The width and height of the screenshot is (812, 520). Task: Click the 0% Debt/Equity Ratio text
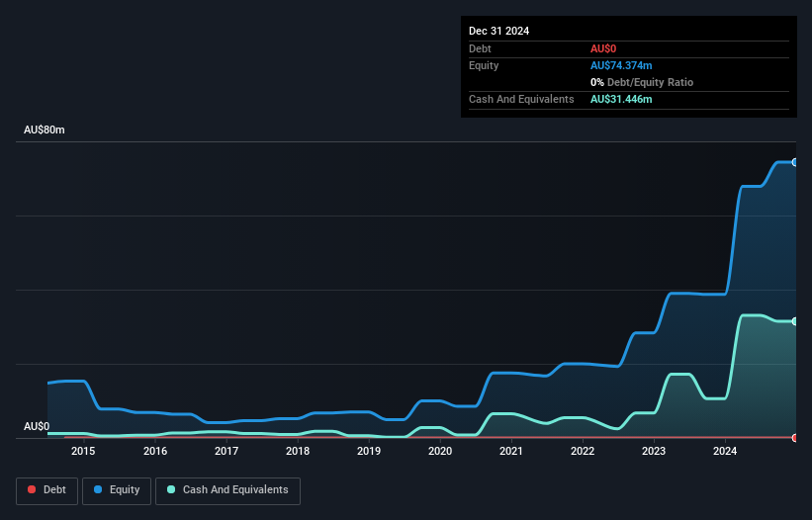click(642, 82)
